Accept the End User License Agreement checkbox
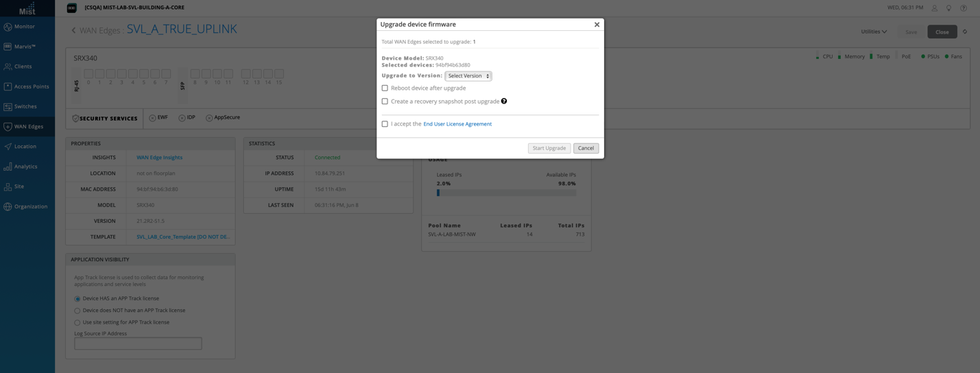This screenshot has width=980, height=373. tap(385, 124)
